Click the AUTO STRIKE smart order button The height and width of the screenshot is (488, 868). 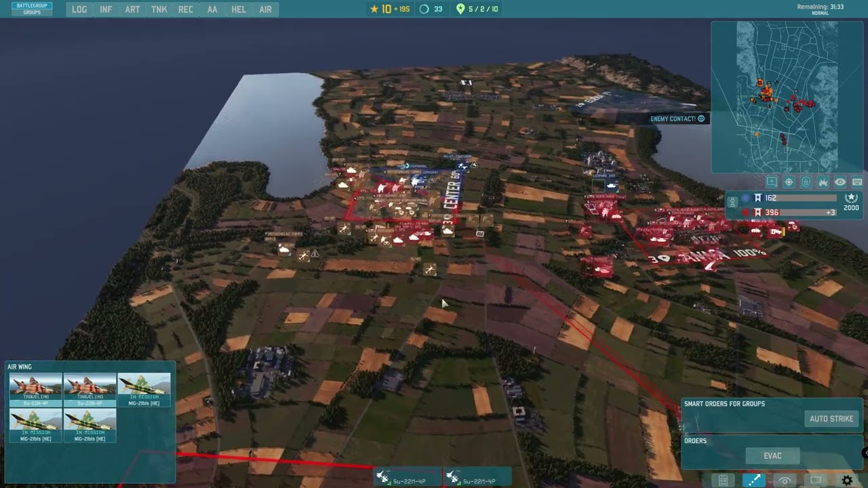(831, 419)
